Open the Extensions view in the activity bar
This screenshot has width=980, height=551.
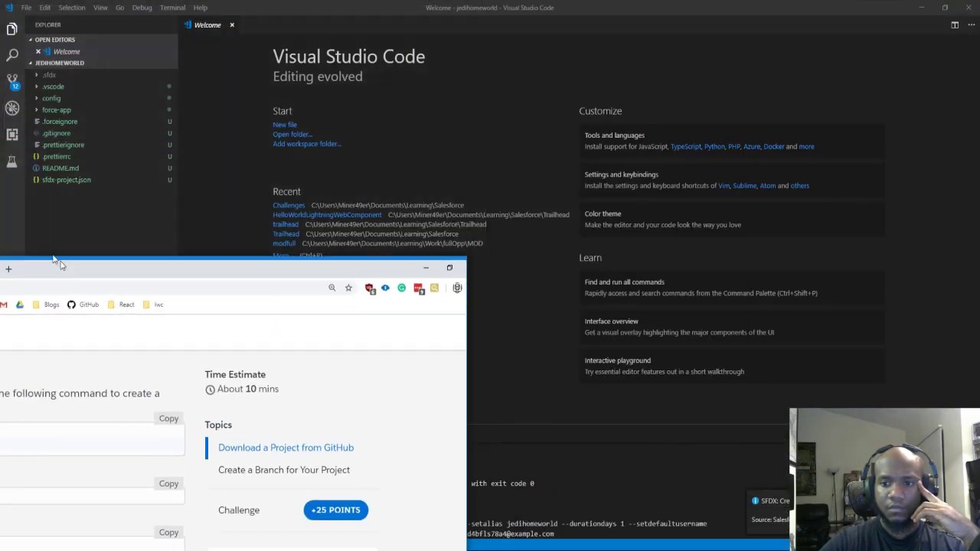click(11, 134)
